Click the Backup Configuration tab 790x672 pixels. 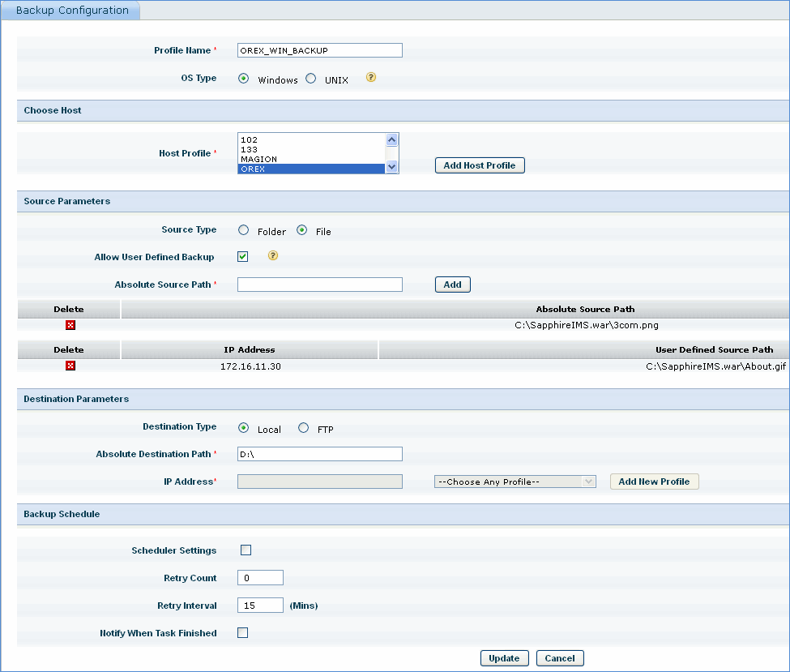(x=71, y=11)
